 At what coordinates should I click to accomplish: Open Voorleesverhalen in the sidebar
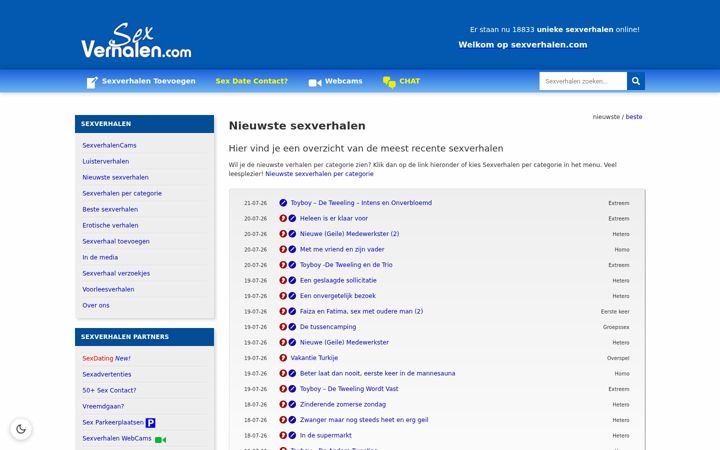[x=108, y=289]
